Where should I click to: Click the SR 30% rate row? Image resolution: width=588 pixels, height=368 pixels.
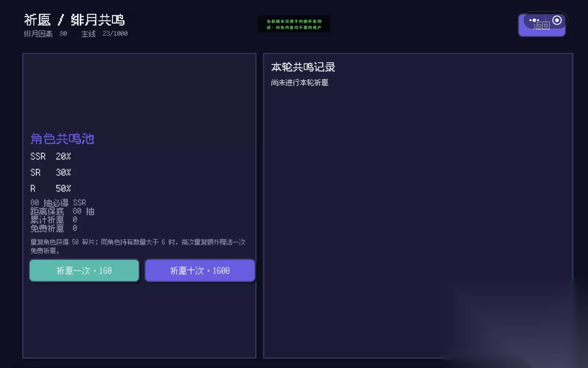pyautogui.click(x=51, y=173)
